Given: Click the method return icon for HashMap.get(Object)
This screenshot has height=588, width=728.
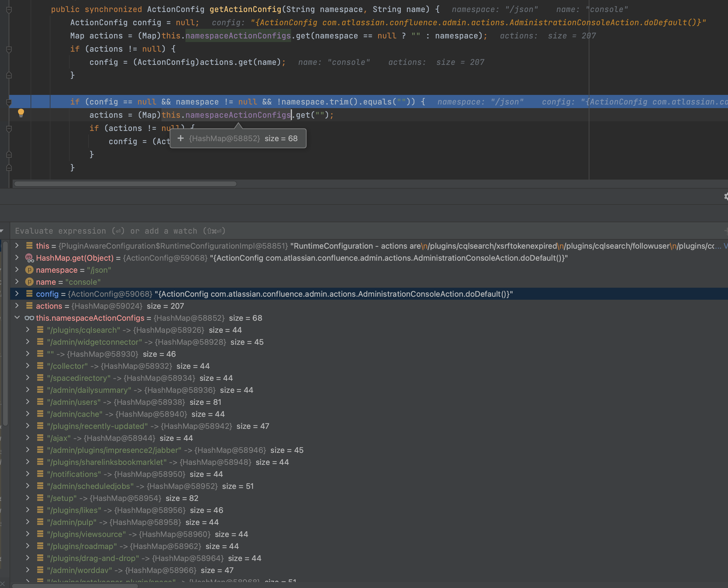Looking at the screenshot, I should pyautogui.click(x=29, y=258).
